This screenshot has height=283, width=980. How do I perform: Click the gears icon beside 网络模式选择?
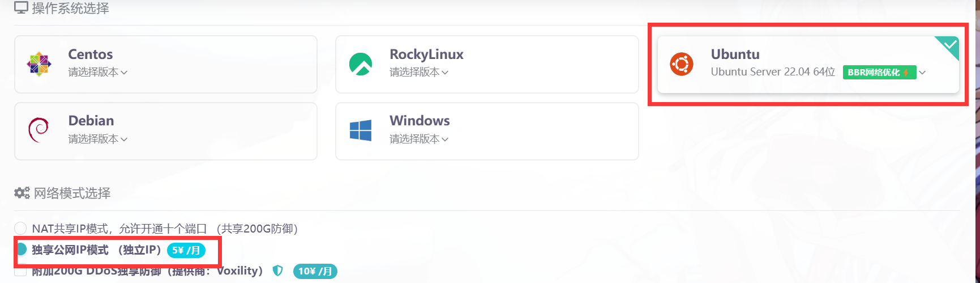[x=22, y=193]
